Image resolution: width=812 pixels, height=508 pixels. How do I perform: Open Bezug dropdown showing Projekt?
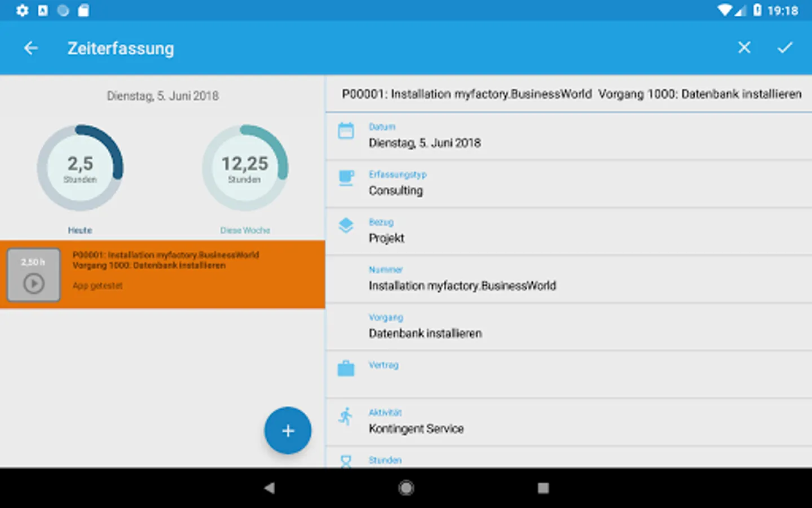click(569, 231)
